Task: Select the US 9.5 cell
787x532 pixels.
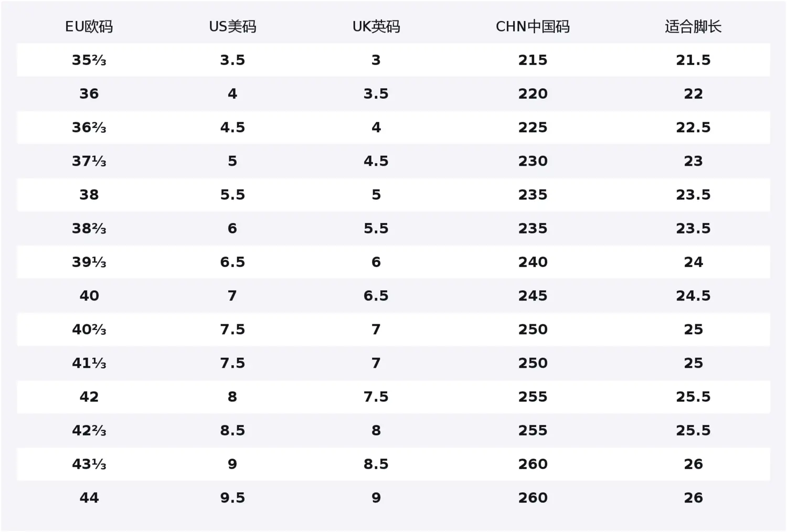Action: [x=232, y=497]
